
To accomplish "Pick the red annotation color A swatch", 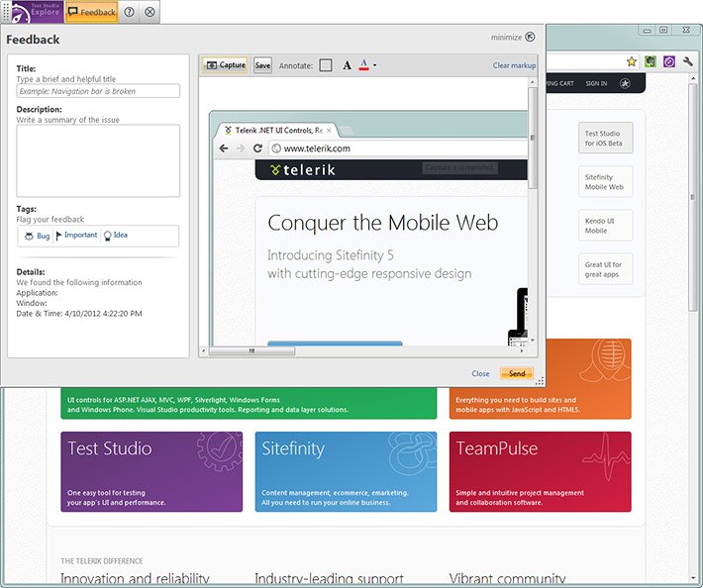I will tap(363, 65).
